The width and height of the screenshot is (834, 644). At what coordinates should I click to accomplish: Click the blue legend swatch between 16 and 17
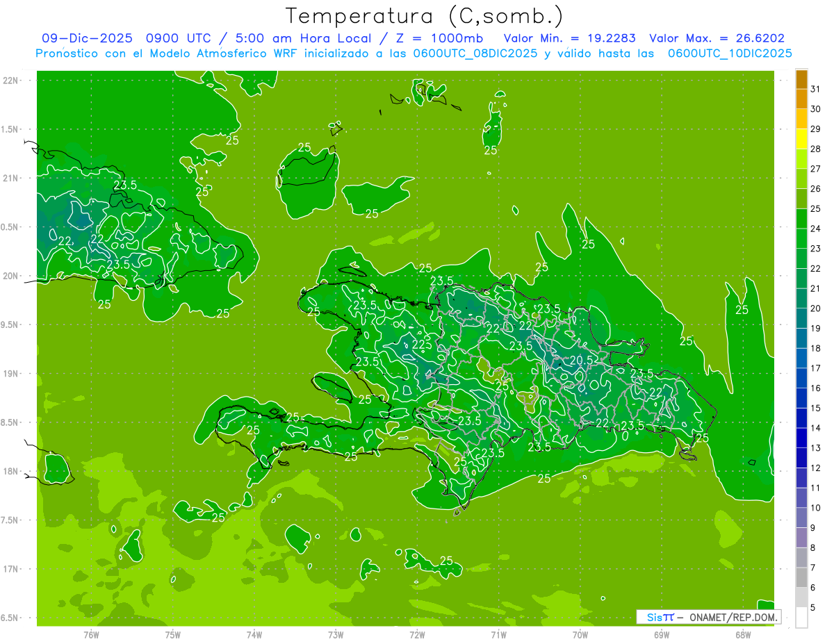pyautogui.click(x=801, y=378)
